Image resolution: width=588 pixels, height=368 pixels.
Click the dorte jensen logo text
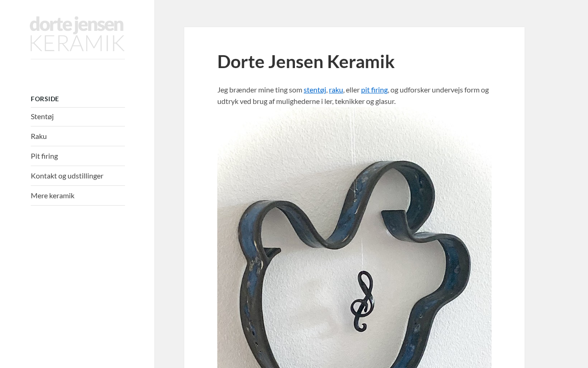pyautogui.click(x=77, y=24)
